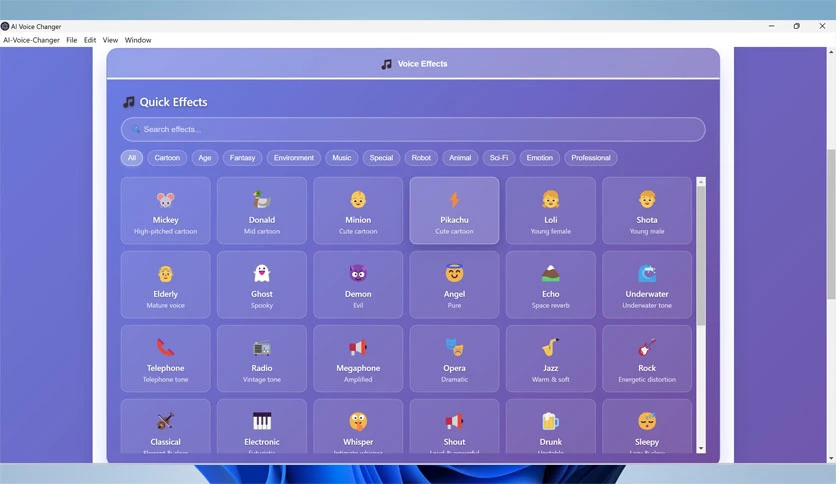Image resolution: width=836 pixels, height=484 pixels.
Task: Filter effects by All category
Action: point(132,158)
